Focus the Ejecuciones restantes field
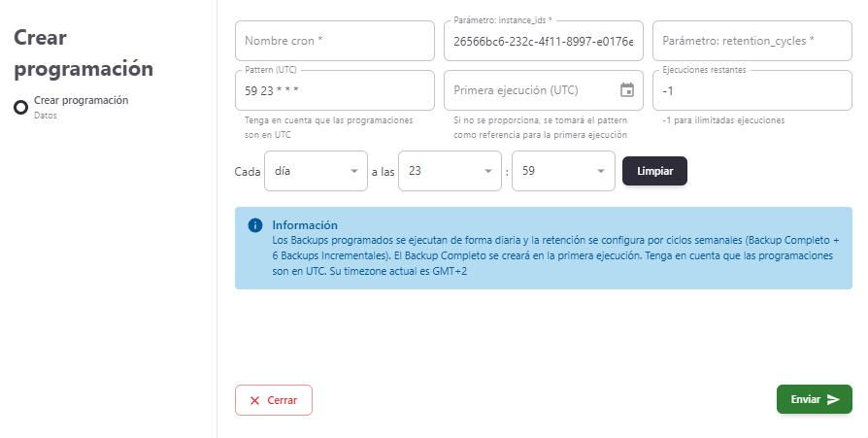Viewport: 868px width, 438px height. tap(751, 90)
